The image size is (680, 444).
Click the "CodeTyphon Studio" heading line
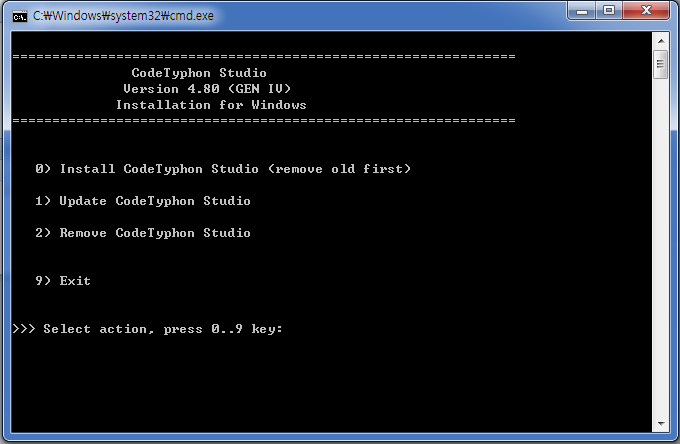[199, 73]
